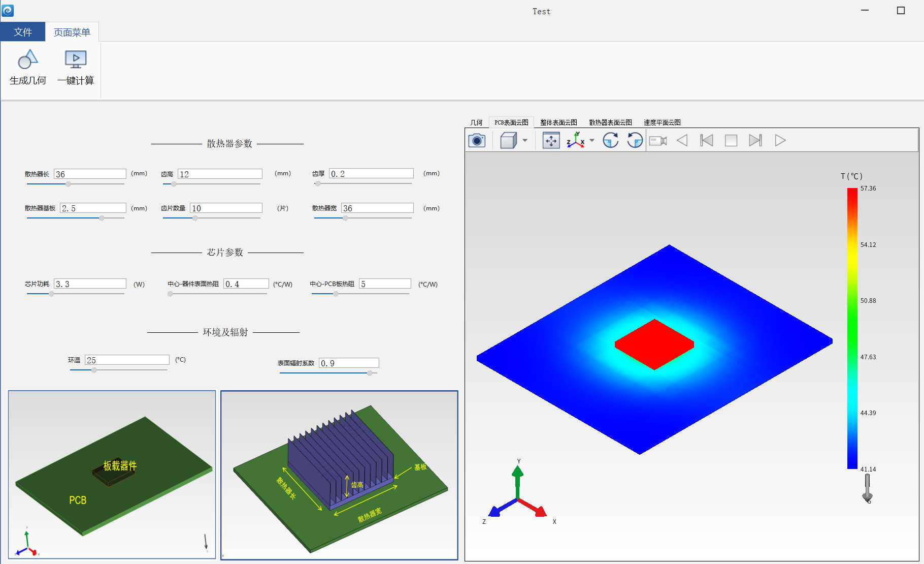Click the play forward animation button

pos(780,140)
